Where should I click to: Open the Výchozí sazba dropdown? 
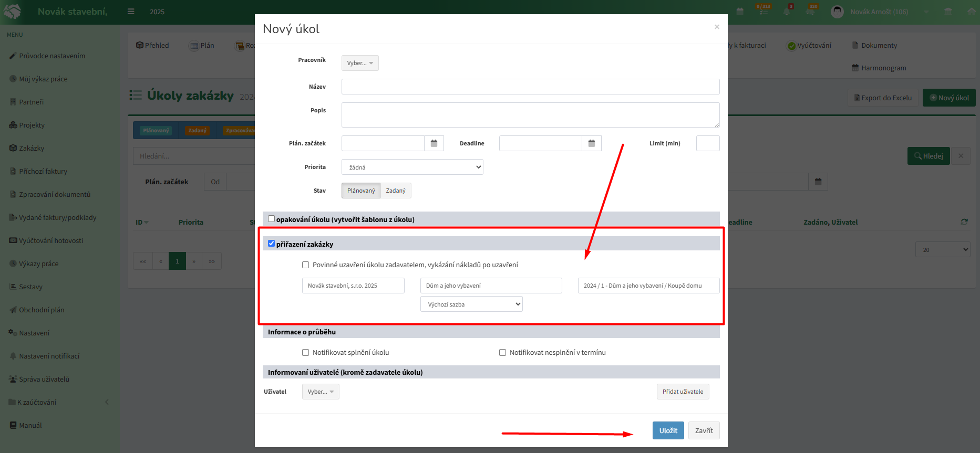click(x=471, y=304)
